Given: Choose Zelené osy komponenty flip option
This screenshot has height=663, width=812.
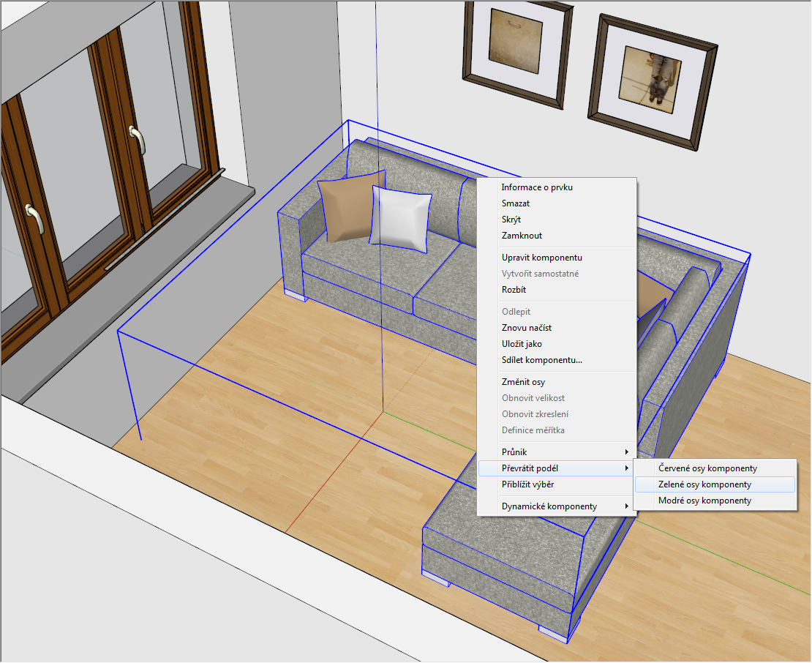Looking at the screenshot, I should 704,484.
